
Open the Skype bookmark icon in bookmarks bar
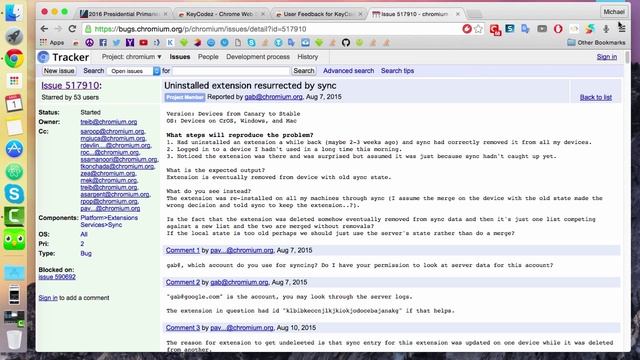251,42
